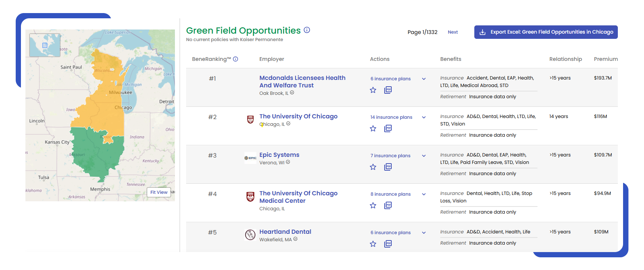Screen dimensions: 644x270
Task: Click the $116M premium value
Action: (x=600, y=117)
